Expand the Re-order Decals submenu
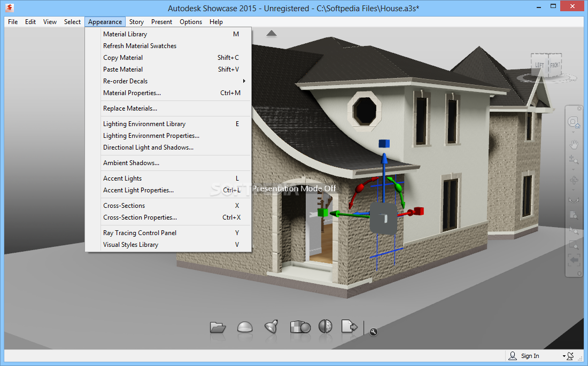 [168, 81]
